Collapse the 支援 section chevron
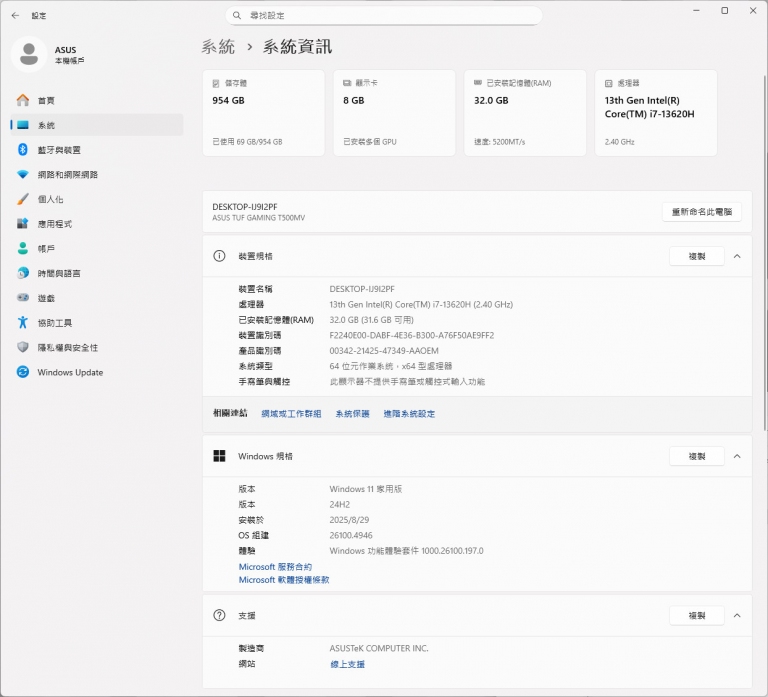768x697 pixels. click(737, 615)
